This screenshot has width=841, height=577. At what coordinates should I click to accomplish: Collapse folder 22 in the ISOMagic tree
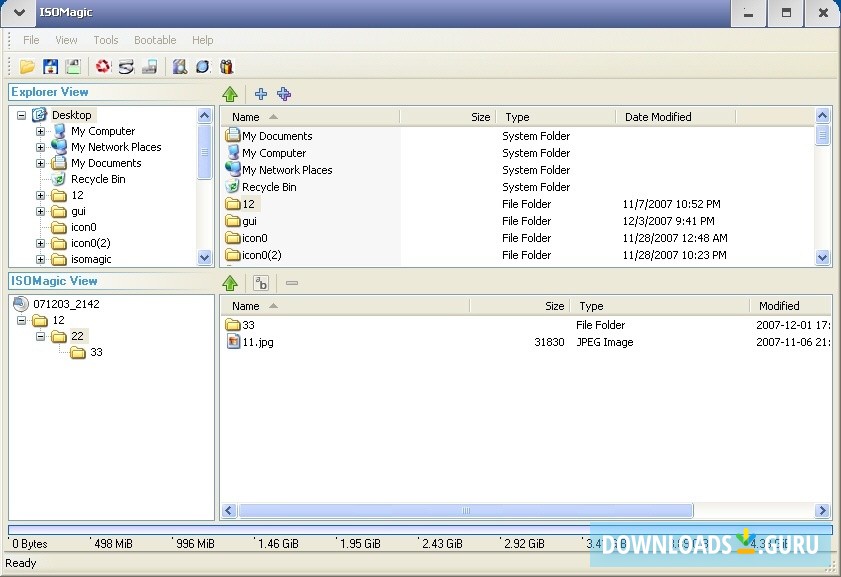click(x=41, y=336)
